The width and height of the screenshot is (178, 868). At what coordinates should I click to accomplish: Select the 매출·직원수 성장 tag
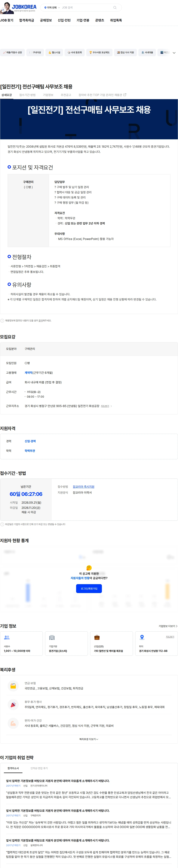tap(12, 53)
